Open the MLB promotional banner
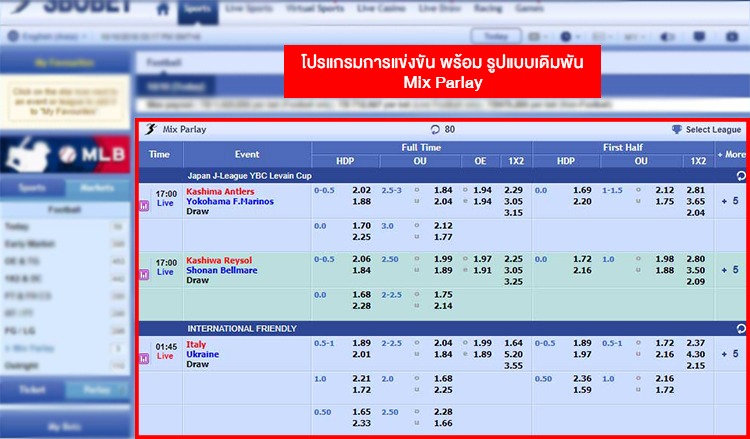 [65, 154]
